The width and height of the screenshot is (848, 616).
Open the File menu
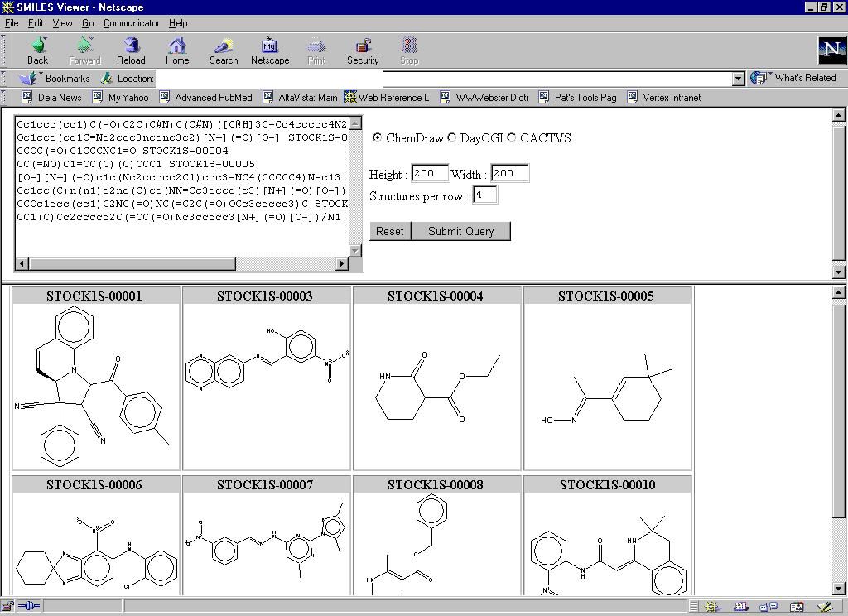pyautogui.click(x=12, y=23)
